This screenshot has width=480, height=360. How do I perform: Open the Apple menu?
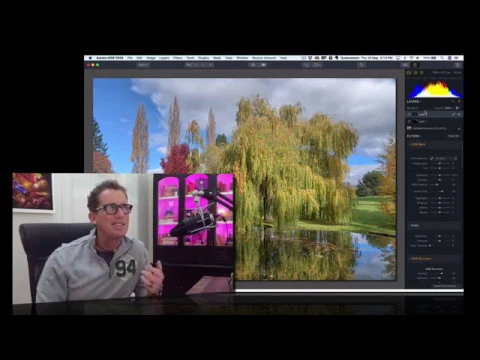coord(90,58)
